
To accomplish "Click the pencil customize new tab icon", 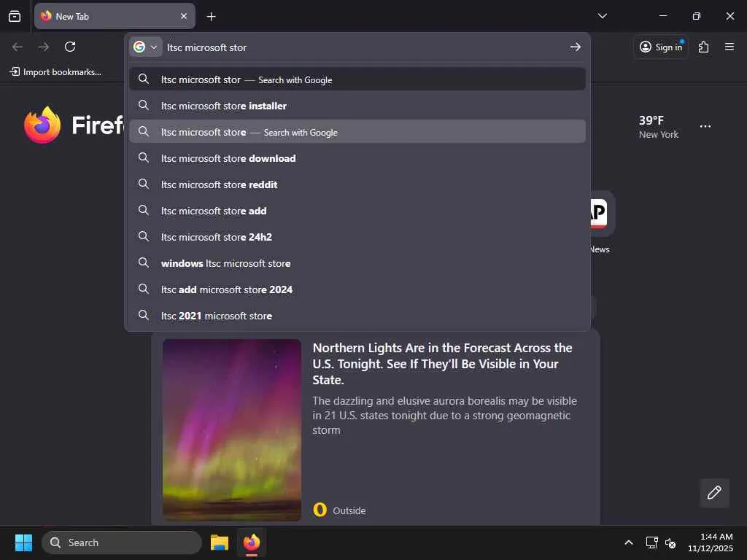I will [x=714, y=492].
